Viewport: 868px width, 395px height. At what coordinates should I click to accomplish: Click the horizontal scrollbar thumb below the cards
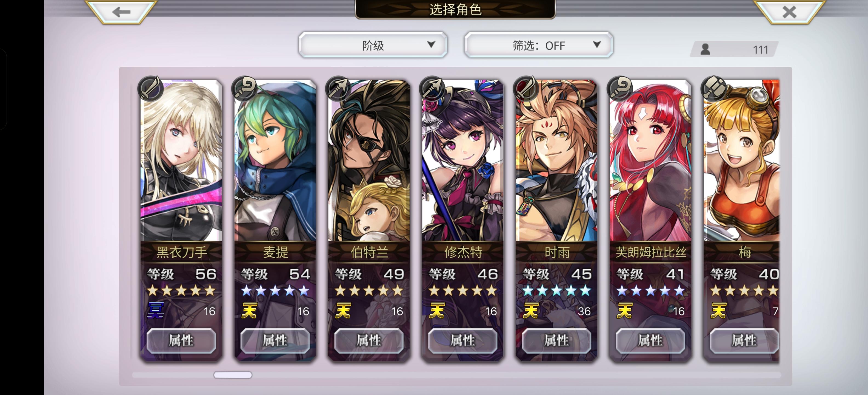233,375
